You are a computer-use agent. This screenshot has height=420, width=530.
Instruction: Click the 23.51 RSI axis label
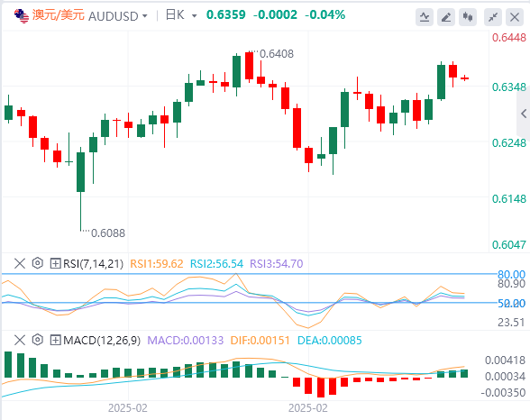coord(511,323)
